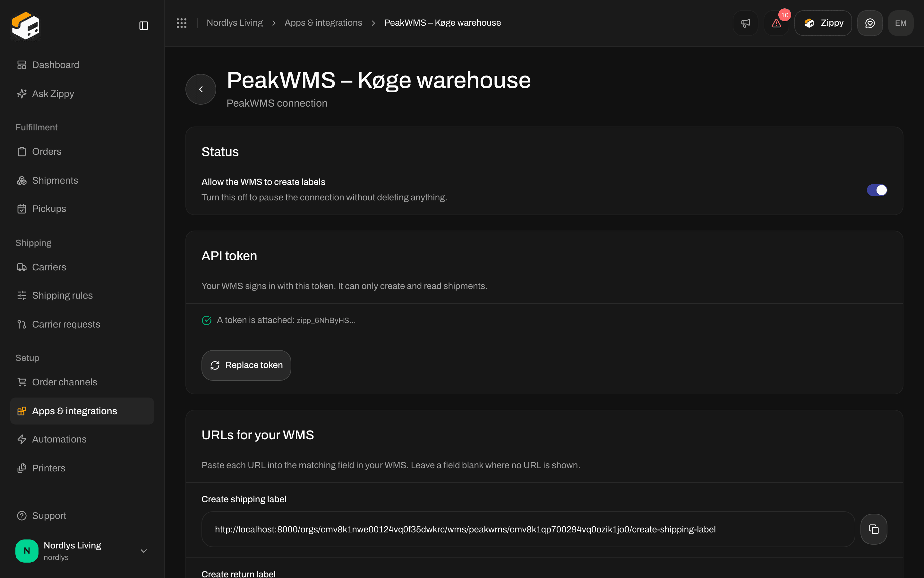Screen dimensions: 924x578
Task: Open Zippy assistant button
Action: pyautogui.click(x=823, y=23)
